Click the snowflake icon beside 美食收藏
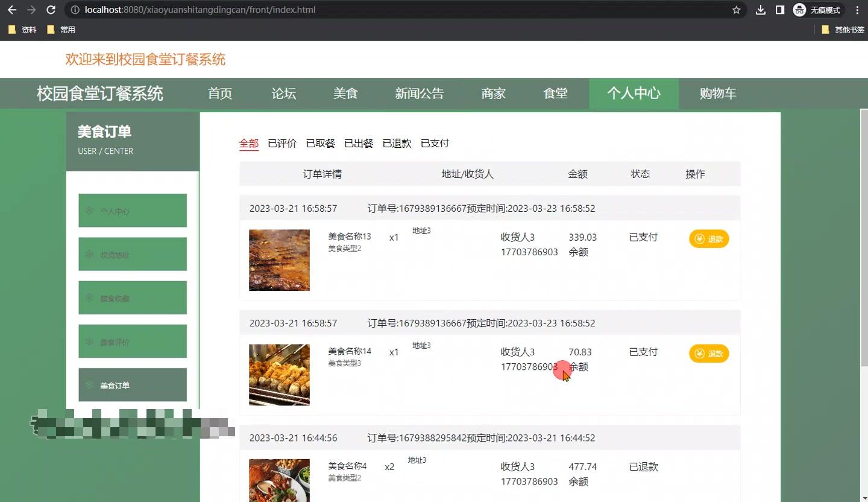The height and width of the screenshot is (502, 868). [89, 297]
